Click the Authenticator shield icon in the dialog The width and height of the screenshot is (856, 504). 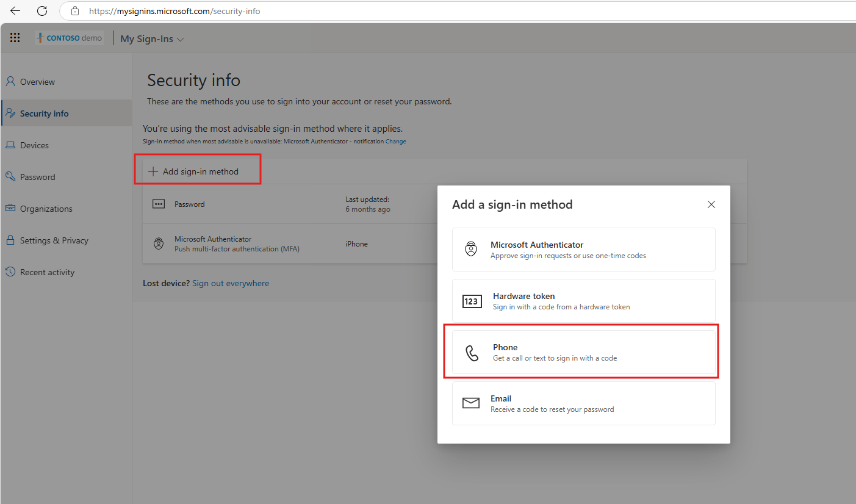(x=471, y=249)
